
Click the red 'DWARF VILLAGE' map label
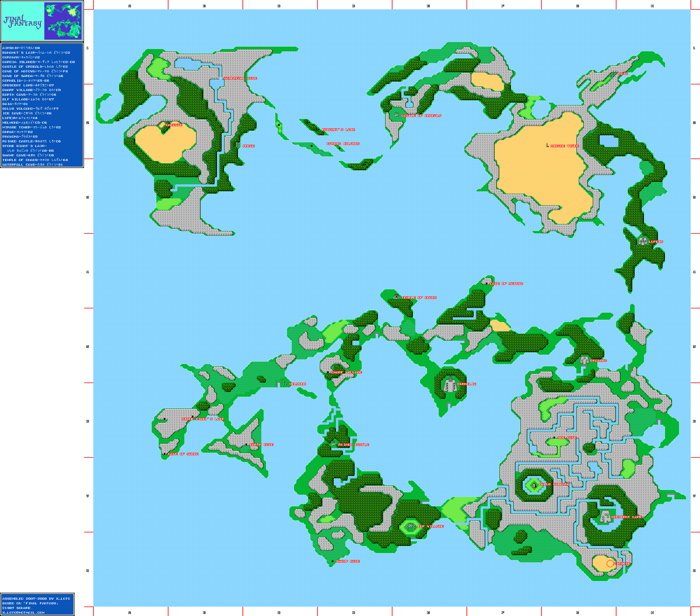tap(346, 372)
